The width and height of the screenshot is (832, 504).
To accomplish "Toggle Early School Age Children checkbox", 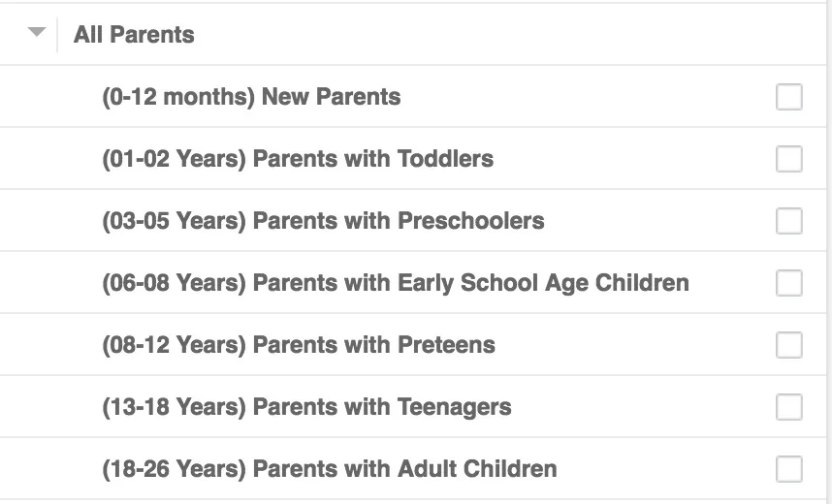I will click(789, 283).
